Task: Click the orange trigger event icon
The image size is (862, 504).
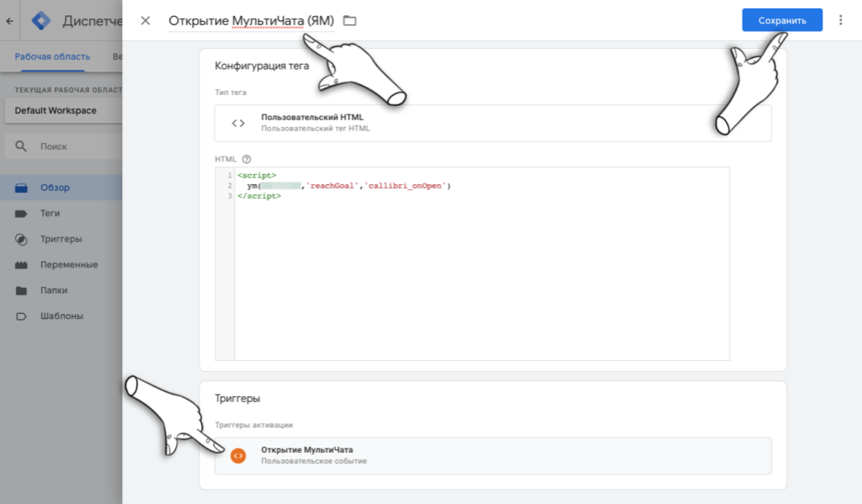Action: 238,455
